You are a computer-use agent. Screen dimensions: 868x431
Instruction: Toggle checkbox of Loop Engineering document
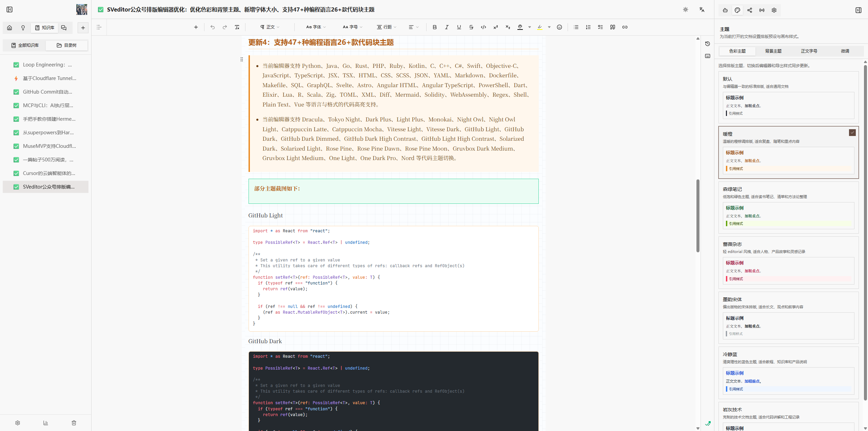click(16, 65)
